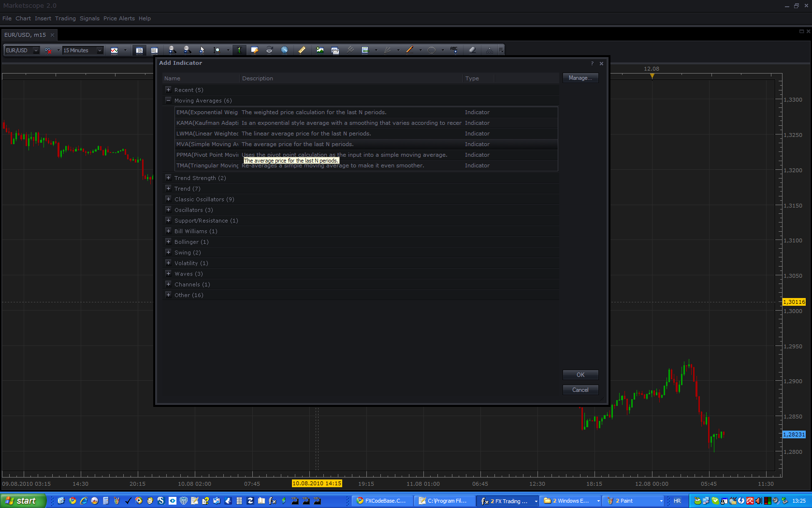Click the Name column header
The image size is (812, 508).
click(x=201, y=78)
